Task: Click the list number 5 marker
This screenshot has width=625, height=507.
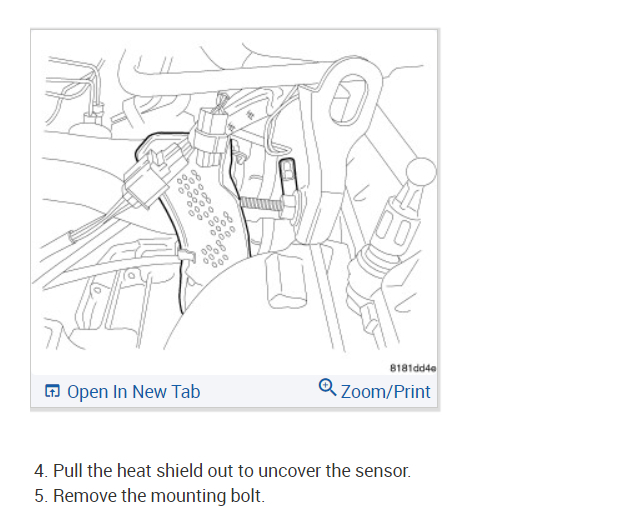Action: (41, 496)
